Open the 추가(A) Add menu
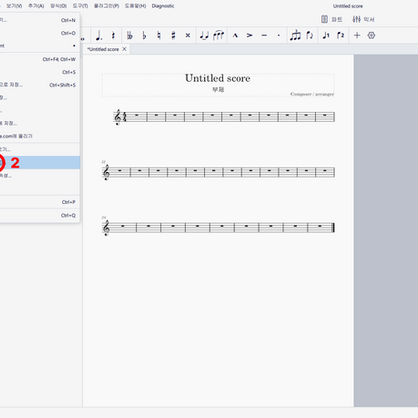 [x=36, y=6]
